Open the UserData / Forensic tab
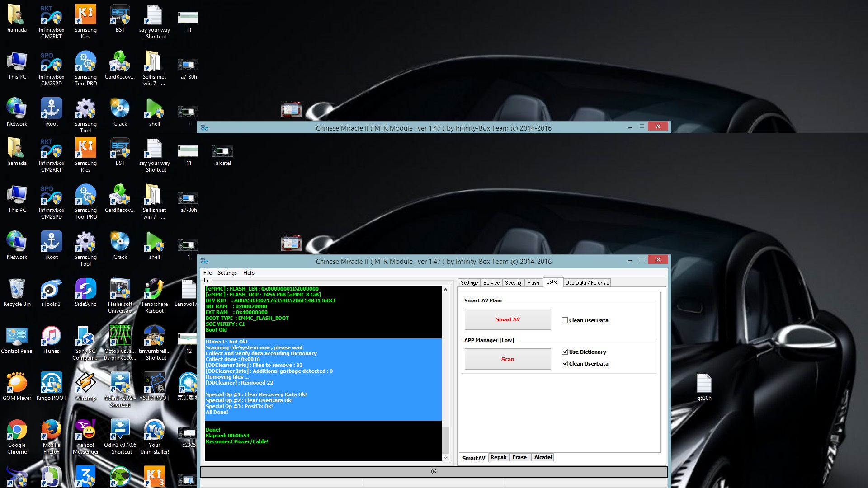Screen dimensions: 868x488 tap(587, 283)
